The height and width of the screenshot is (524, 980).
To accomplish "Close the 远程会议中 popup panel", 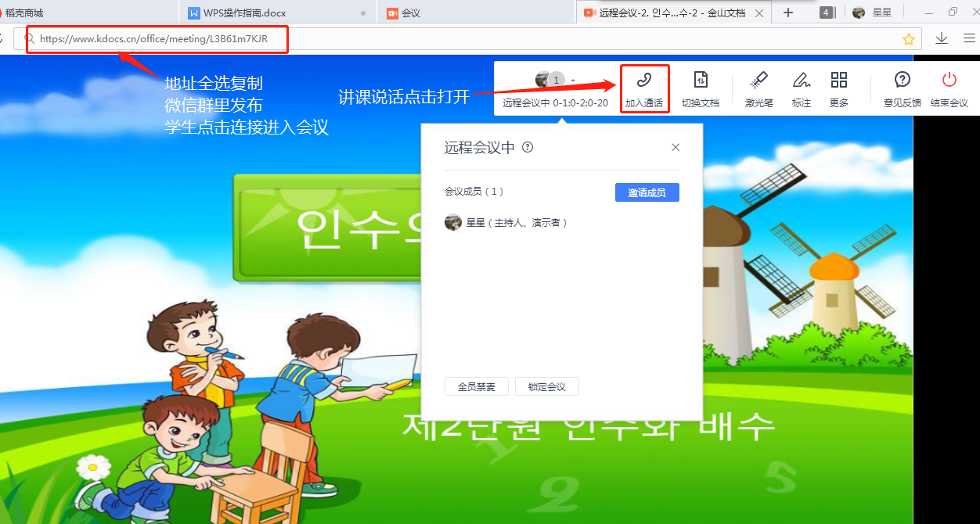I will pos(676,147).
